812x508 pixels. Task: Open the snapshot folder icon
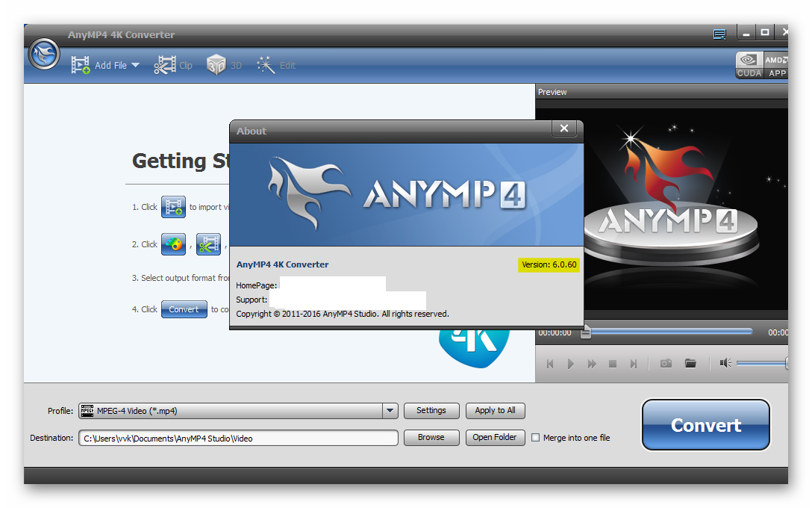(690, 363)
